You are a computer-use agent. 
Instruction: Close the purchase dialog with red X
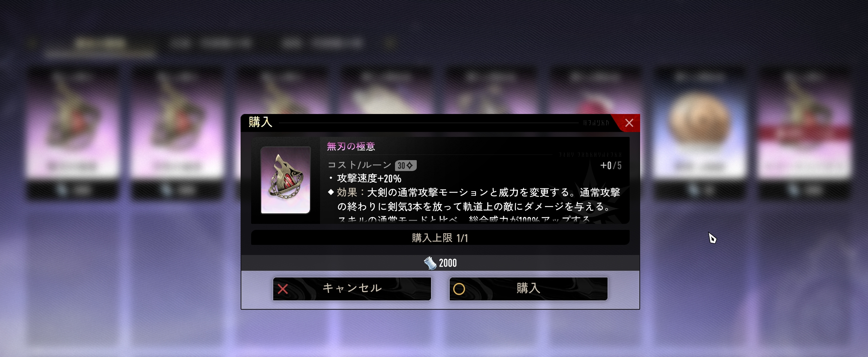pyautogui.click(x=629, y=123)
